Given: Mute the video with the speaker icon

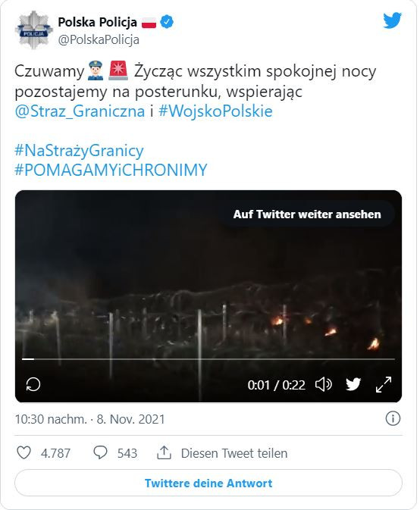Looking at the screenshot, I should click(x=324, y=384).
